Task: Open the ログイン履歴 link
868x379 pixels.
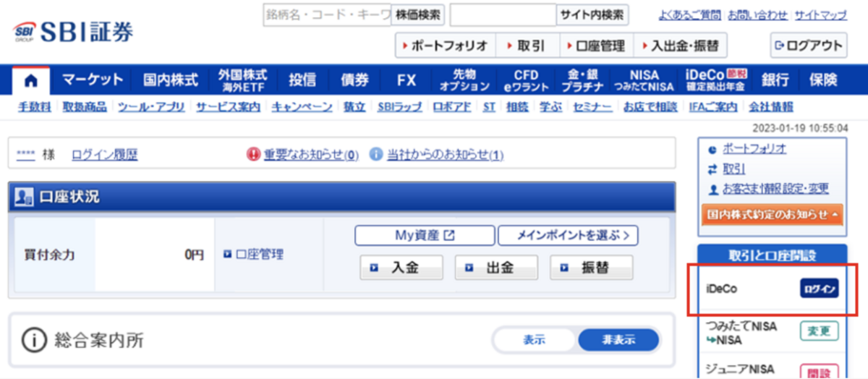Action: [104, 154]
